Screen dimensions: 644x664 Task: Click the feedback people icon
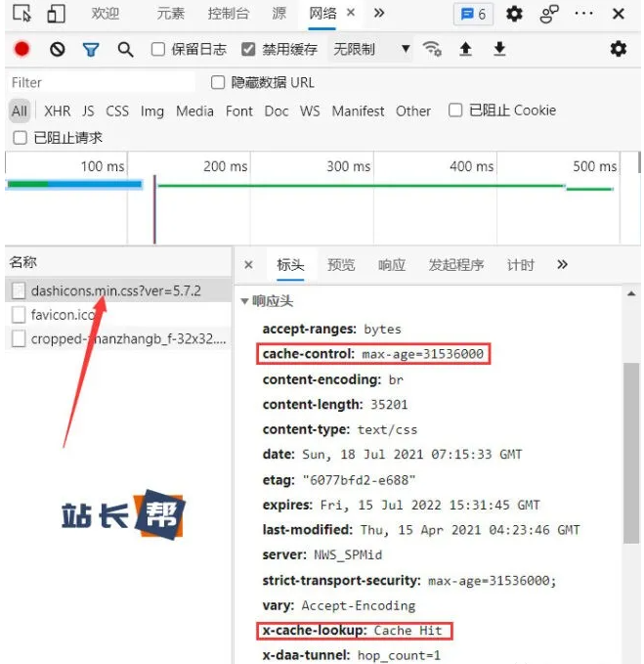pyautogui.click(x=549, y=14)
